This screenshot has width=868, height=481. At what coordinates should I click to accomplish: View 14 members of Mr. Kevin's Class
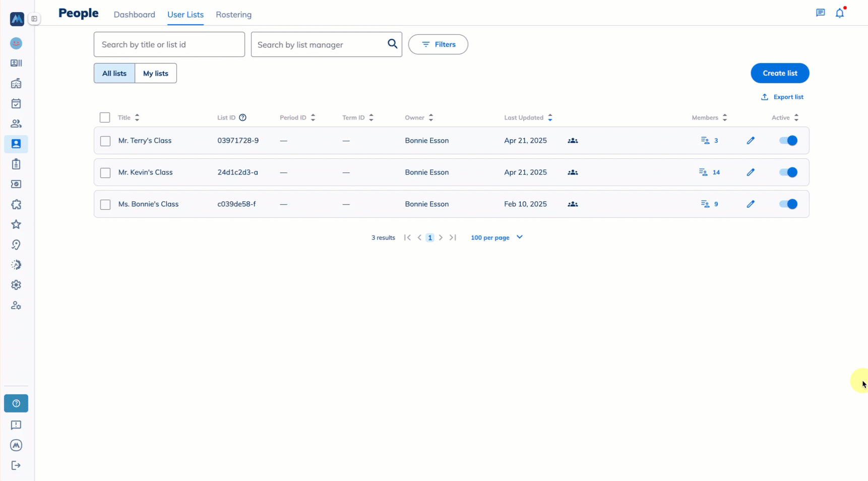709,172
